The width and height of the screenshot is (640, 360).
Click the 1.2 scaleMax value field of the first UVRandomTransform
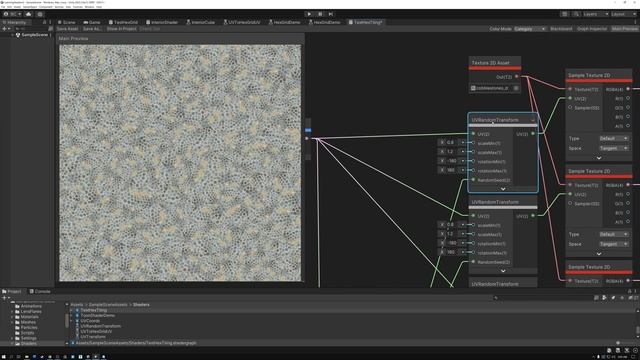click(451, 151)
